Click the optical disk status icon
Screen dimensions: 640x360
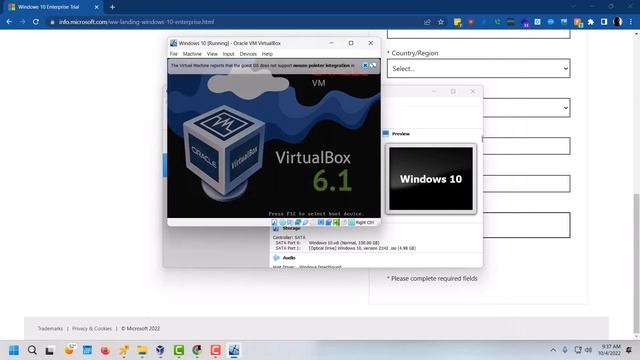click(x=282, y=222)
